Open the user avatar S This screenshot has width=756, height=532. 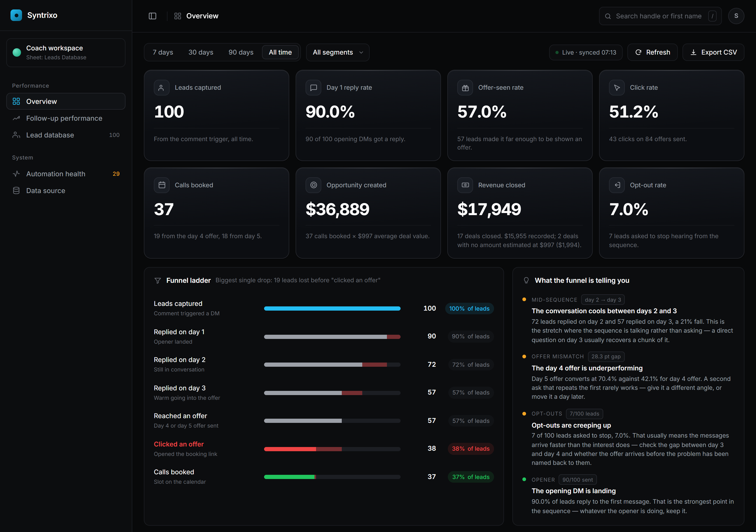(x=736, y=16)
